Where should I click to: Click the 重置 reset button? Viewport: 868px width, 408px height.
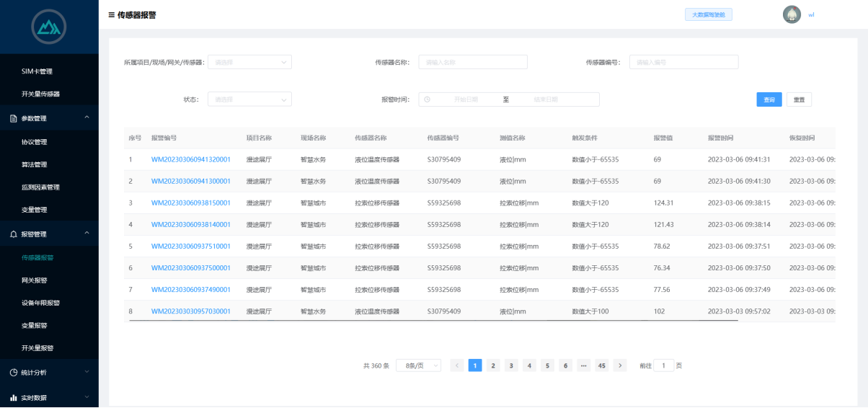click(799, 99)
